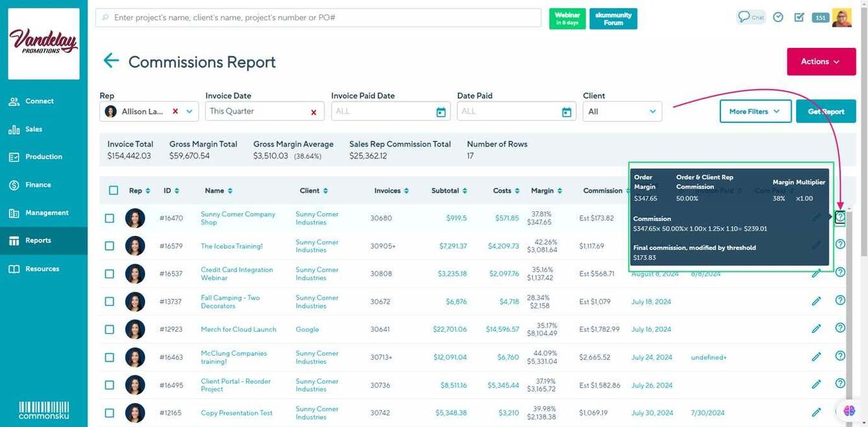Image resolution: width=868 pixels, height=427 pixels.
Task: Toggle the select-all checkbox in table header
Action: tap(113, 190)
